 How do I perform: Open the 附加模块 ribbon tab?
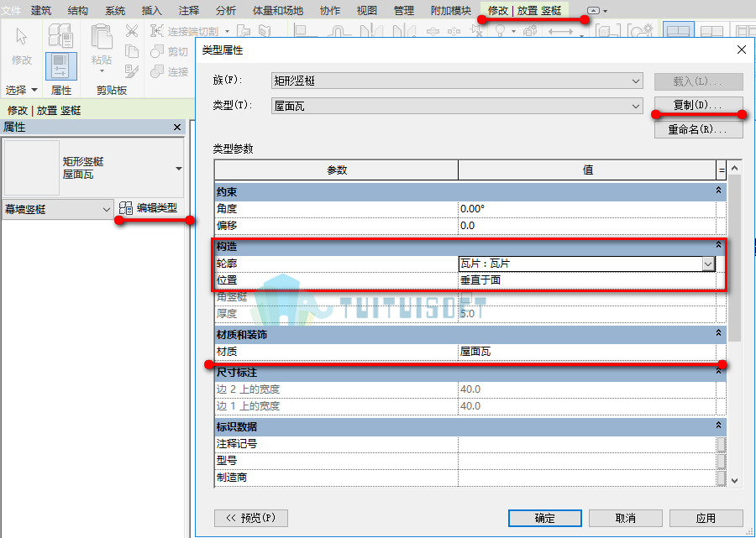[451, 10]
